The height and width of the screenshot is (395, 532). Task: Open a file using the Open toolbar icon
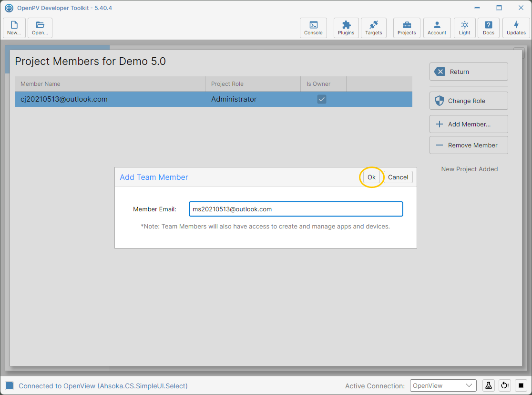[40, 28]
